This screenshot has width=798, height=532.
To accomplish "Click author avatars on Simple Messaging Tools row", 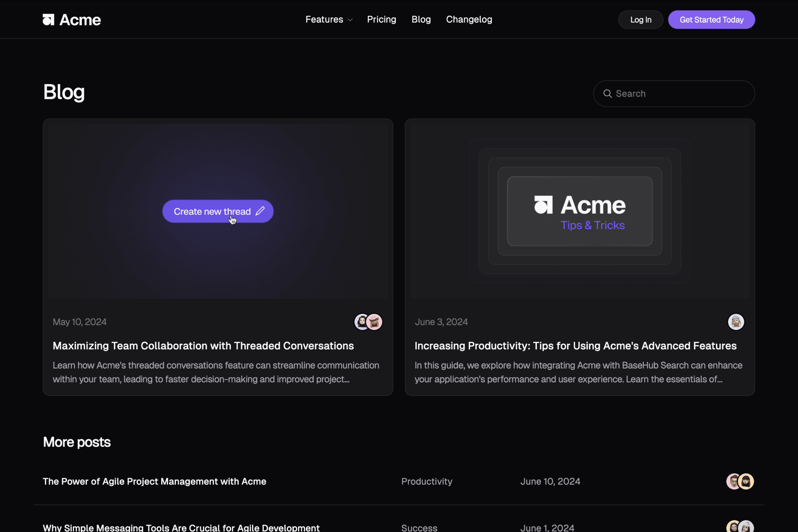I will pyautogui.click(x=740, y=527).
